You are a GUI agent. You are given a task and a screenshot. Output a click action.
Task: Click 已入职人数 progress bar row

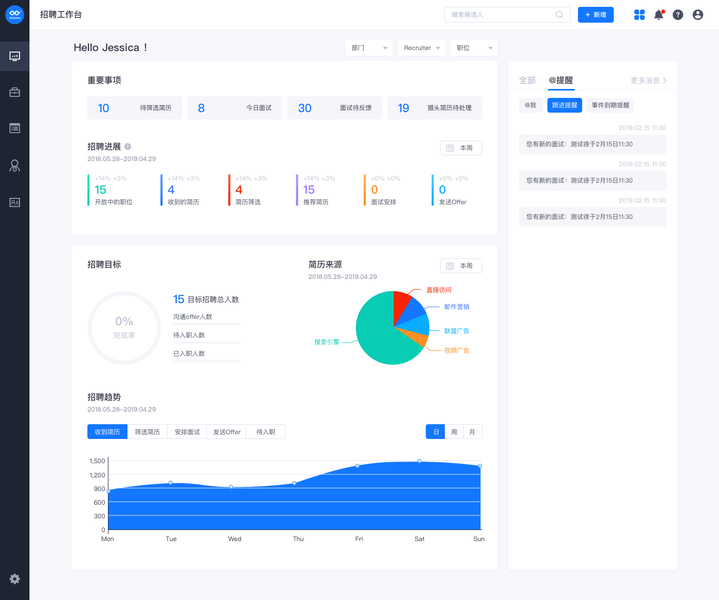click(207, 356)
